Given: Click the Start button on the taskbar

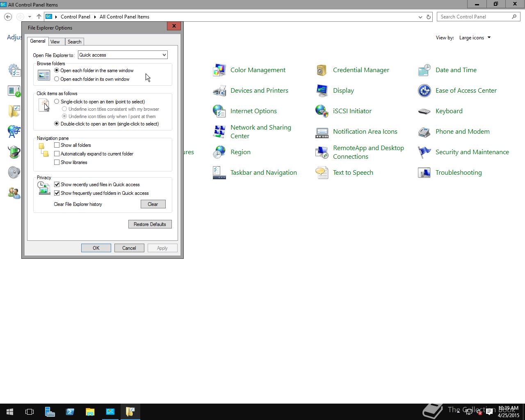Looking at the screenshot, I should (10, 412).
